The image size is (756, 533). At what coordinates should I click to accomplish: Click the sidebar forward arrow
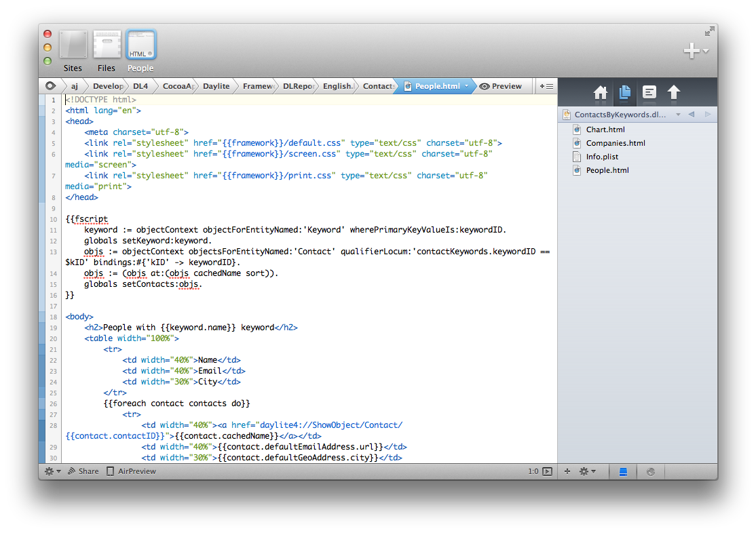click(x=707, y=114)
